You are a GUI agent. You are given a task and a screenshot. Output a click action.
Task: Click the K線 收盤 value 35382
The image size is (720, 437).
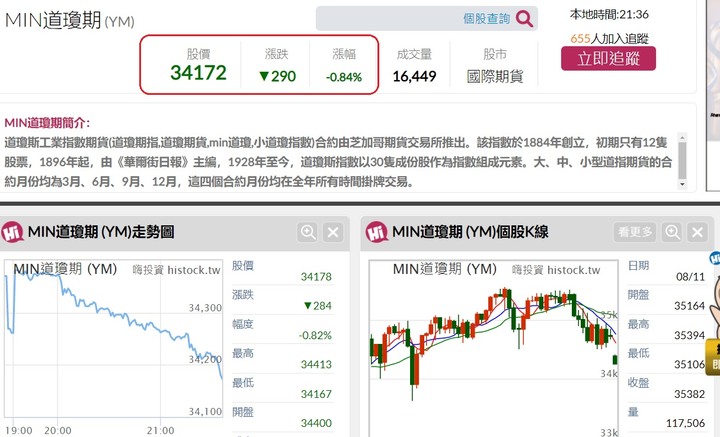[x=689, y=394]
